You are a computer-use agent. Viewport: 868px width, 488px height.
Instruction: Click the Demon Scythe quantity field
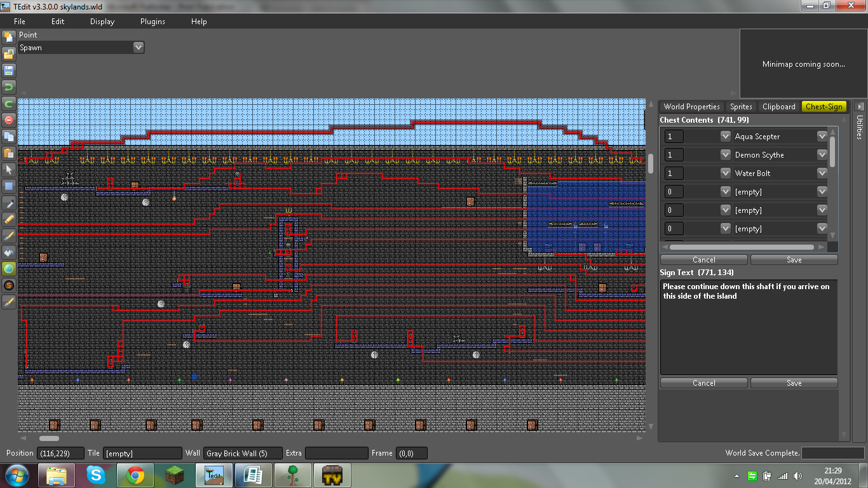point(674,155)
